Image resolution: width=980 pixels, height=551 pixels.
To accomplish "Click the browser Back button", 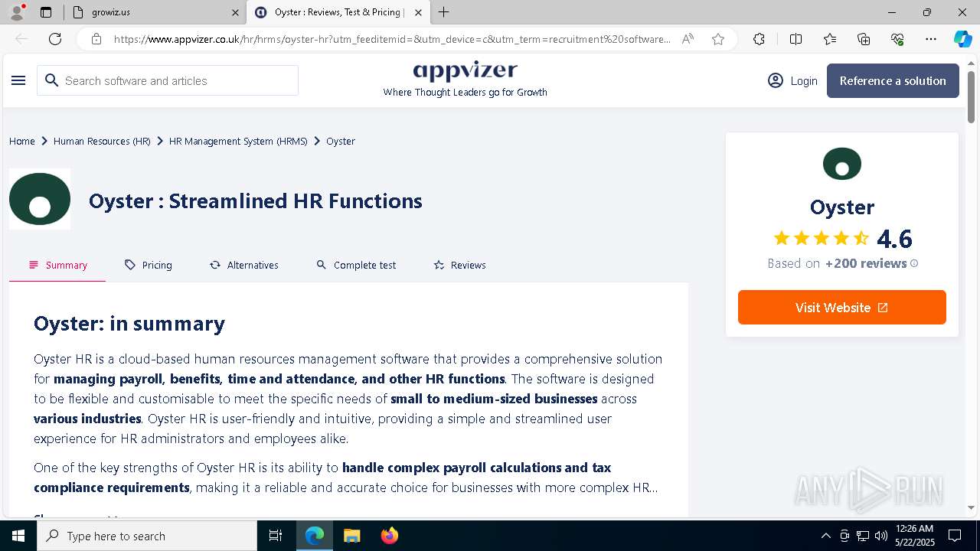I will pos(21,39).
